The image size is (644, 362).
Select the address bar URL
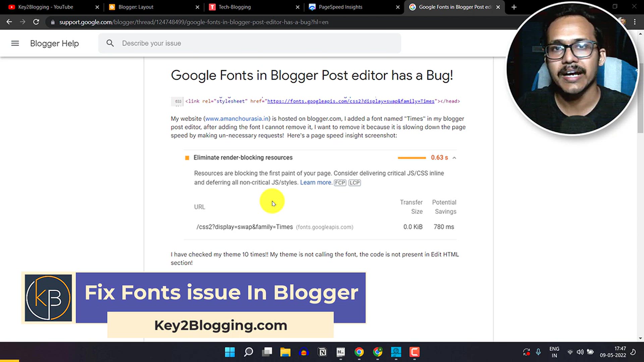pyautogui.click(x=194, y=22)
